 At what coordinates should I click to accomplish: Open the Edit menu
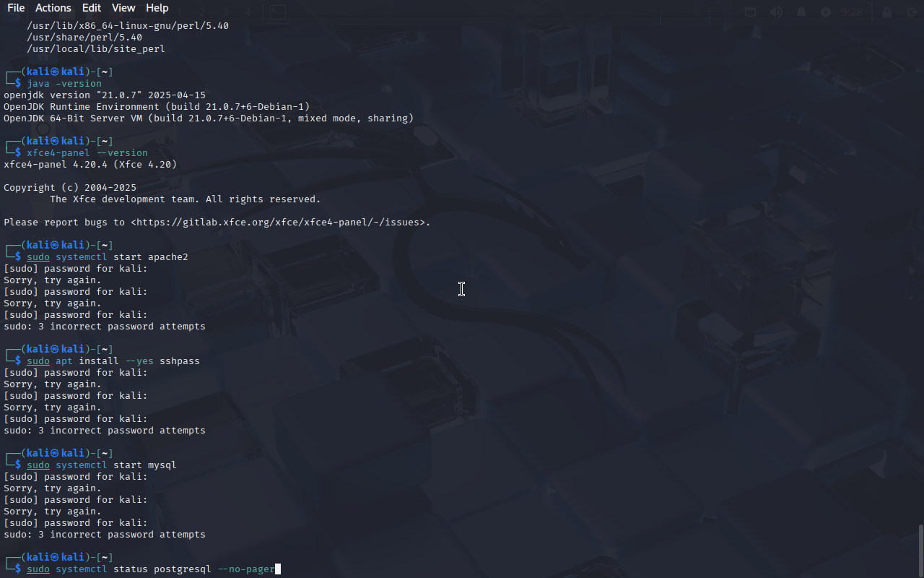92,8
